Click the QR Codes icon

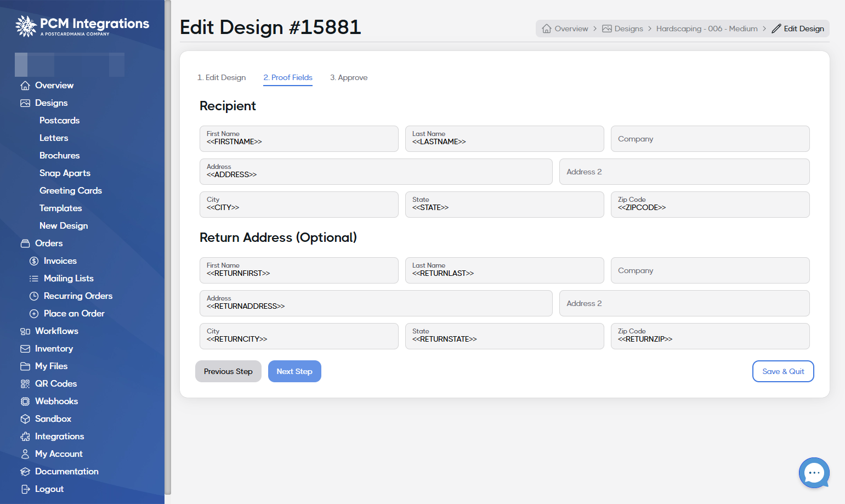(25, 384)
